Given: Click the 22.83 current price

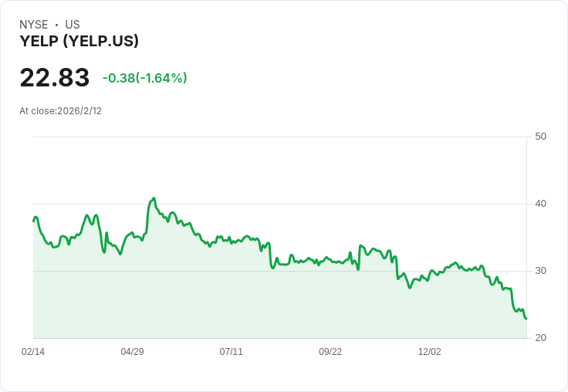Looking at the screenshot, I should tap(55, 78).
